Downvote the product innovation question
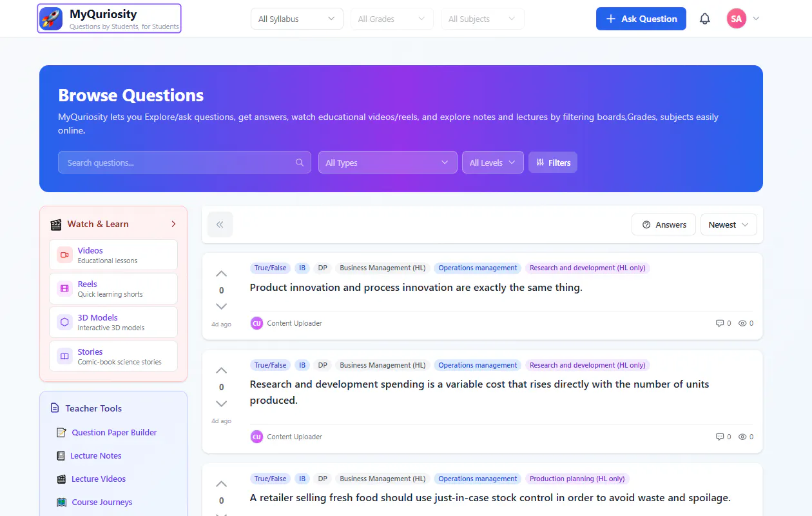 [x=221, y=306]
